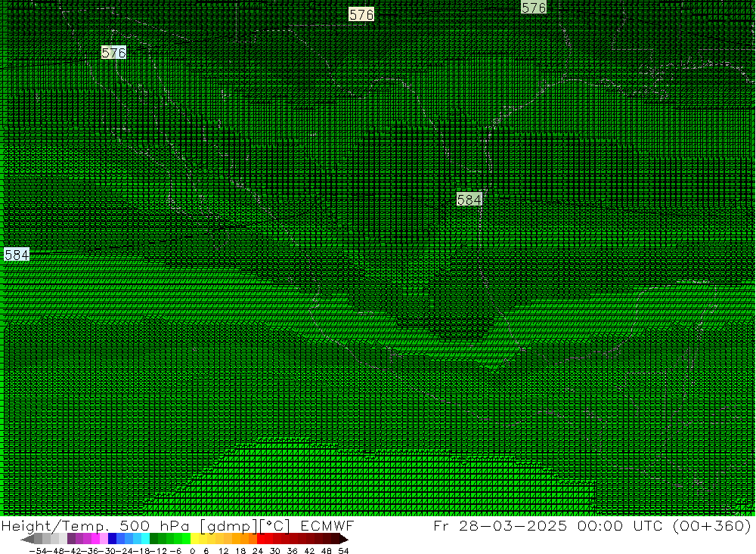
Task: Click the '30' legend scale value
Action: pos(275,551)
